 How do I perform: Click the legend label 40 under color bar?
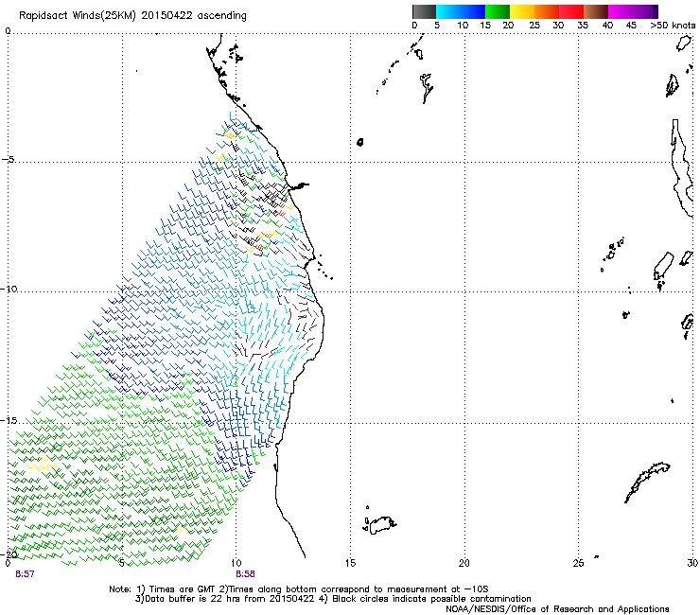[x=607, y=26]
